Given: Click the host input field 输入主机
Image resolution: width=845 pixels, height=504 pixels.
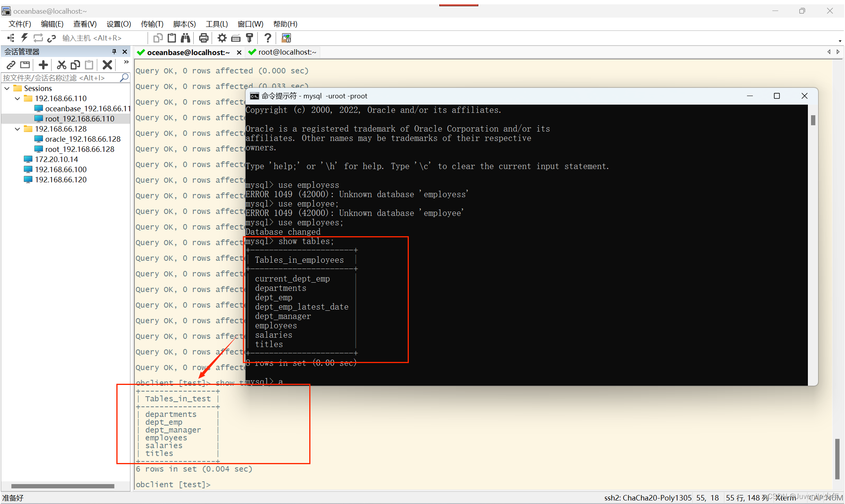Looking at the screenshot, I should pos(103,38).
